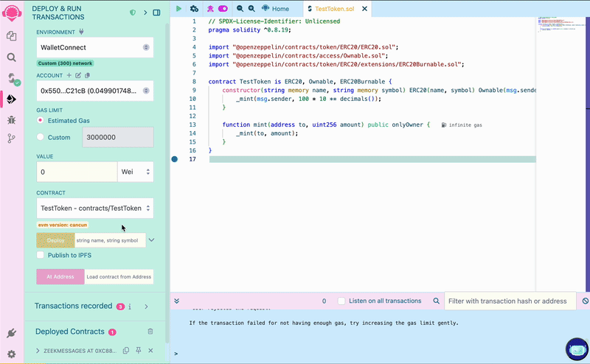Open the Wei value unit dropdown
This screenshot has width=590, height=364.
tap(136, 172)
